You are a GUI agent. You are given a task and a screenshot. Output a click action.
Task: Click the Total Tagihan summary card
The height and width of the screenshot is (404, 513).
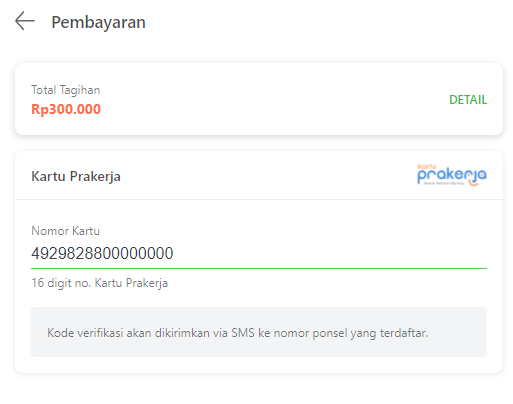point(259,99)
